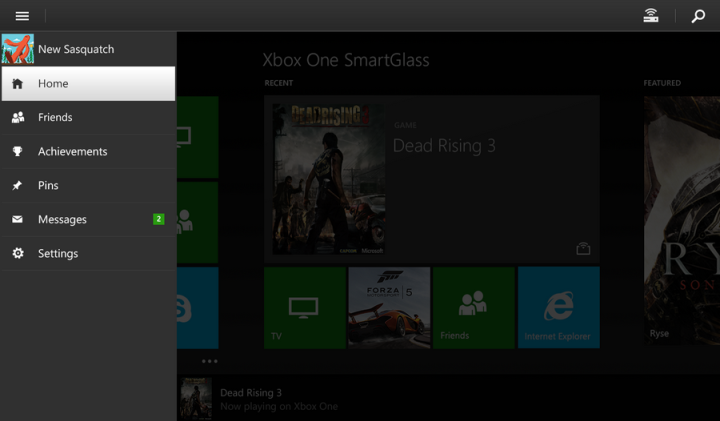Open the Dead Rising 3 cover art
The width and height of the screenshot is (720, 421).
pos(329,179)
